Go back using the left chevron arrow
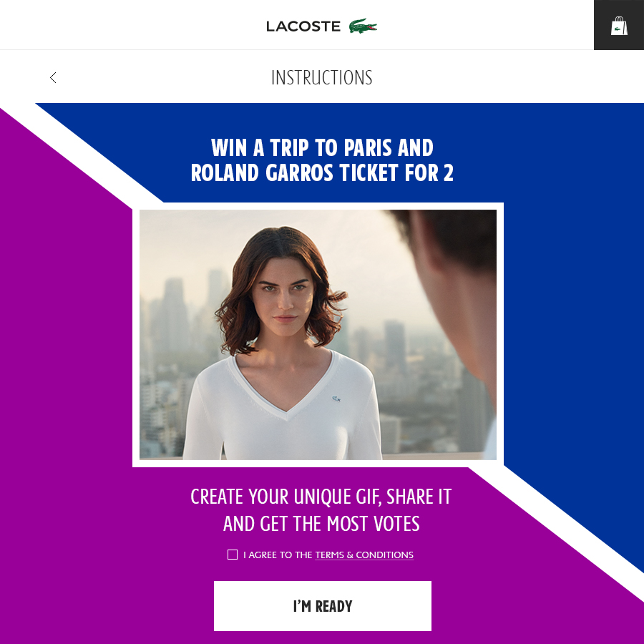The image size is (644, 644). (53, 77)
